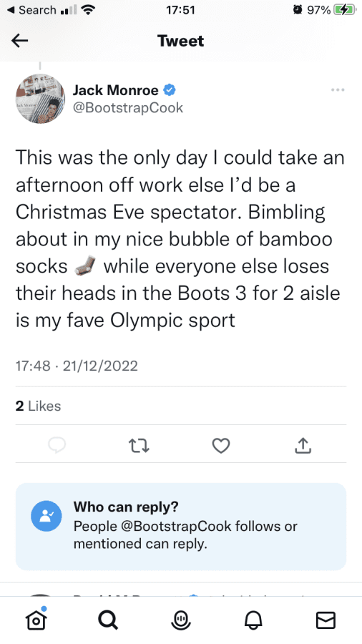This screenshot has width=362, height=644.
Task: Tap the share upload icon
Action: 303,445
